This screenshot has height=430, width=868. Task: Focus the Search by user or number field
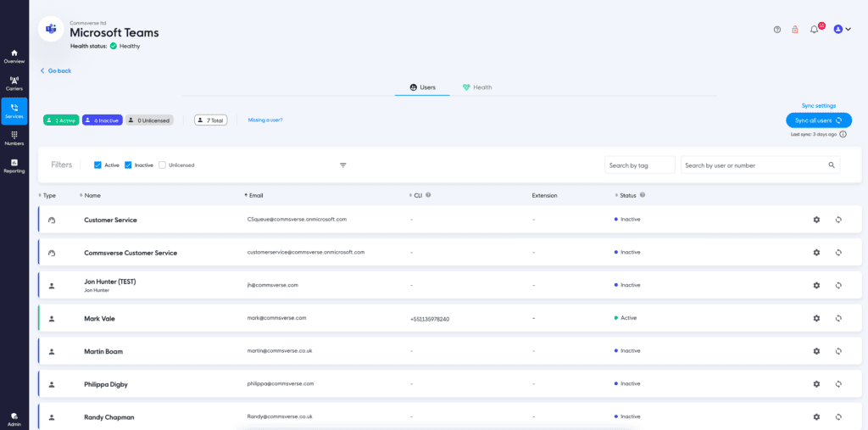[x=760, y=165]
